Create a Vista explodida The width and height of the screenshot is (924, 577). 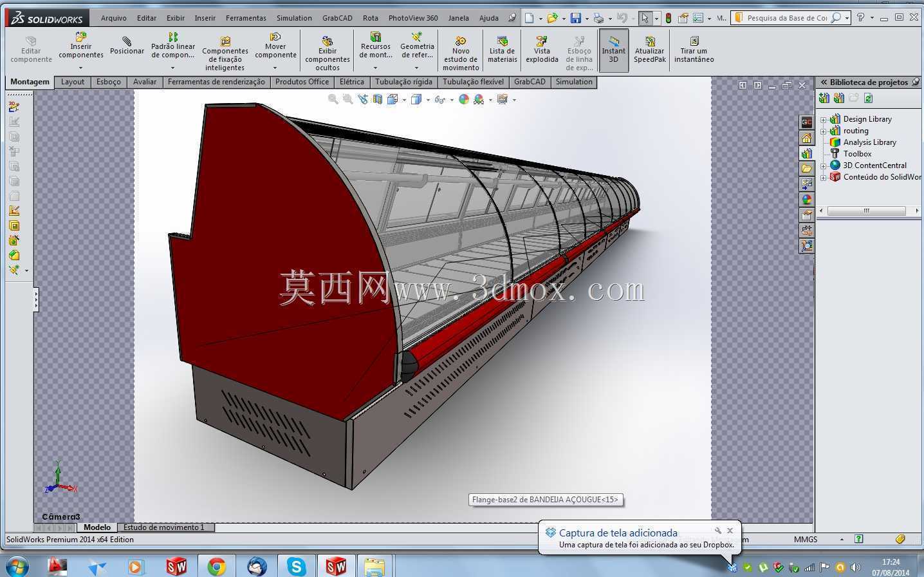pos(542,50)
